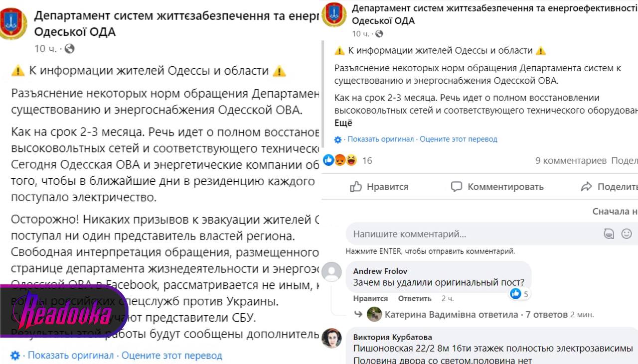The height and width of the screenshot is (364, 638).
Task: Open department logo avatar in right post
Action: tap(334, 14)
